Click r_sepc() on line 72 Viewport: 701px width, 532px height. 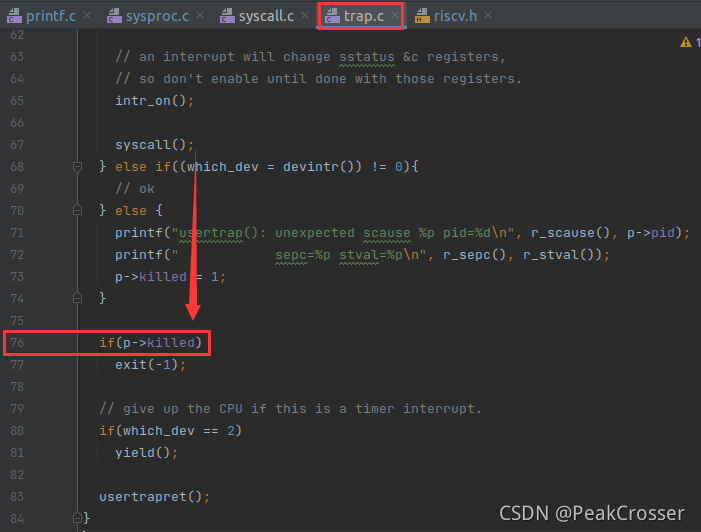click(474, 255)
